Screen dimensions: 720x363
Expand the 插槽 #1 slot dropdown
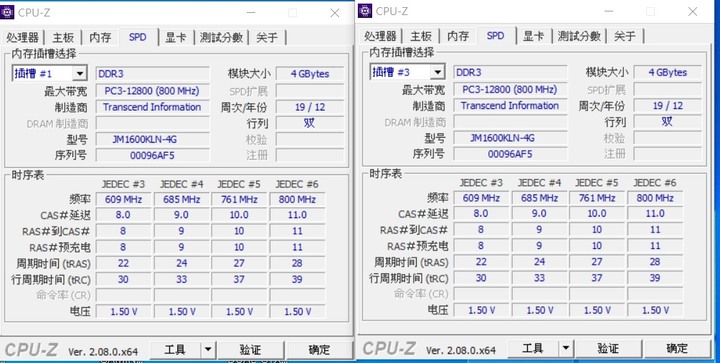tap(80, 73)
